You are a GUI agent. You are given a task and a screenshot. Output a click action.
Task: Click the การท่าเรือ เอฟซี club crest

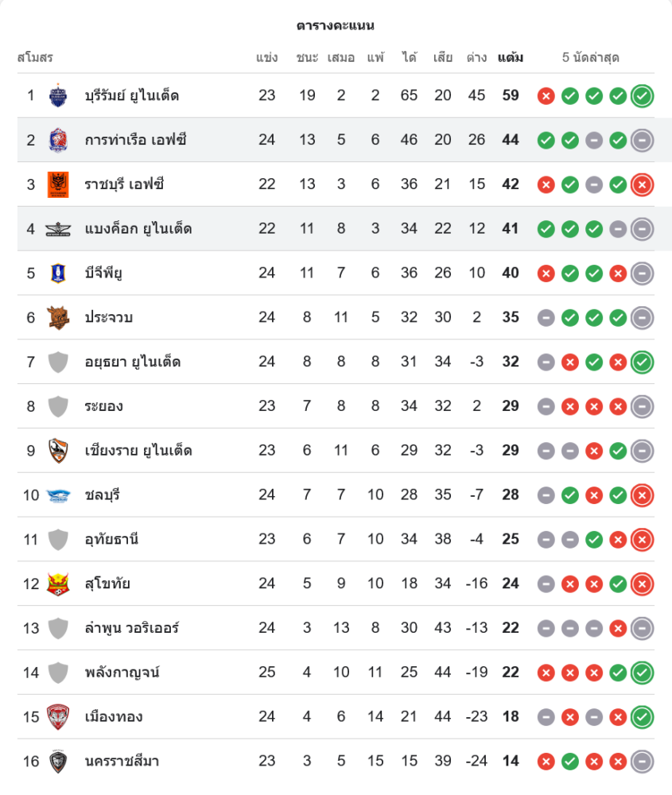(58, 140)
